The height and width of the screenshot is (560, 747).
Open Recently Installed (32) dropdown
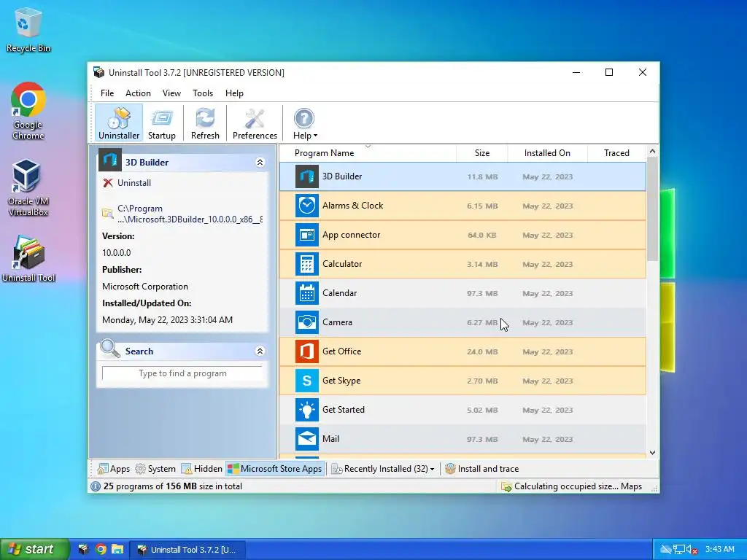(383, 469)
